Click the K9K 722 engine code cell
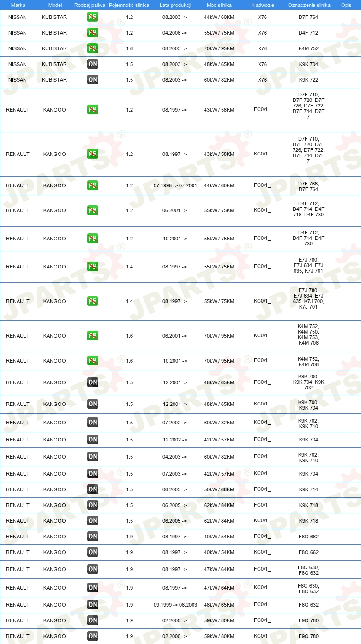The height and width of the screenshot is (644, 361). [x=308, y=80]
